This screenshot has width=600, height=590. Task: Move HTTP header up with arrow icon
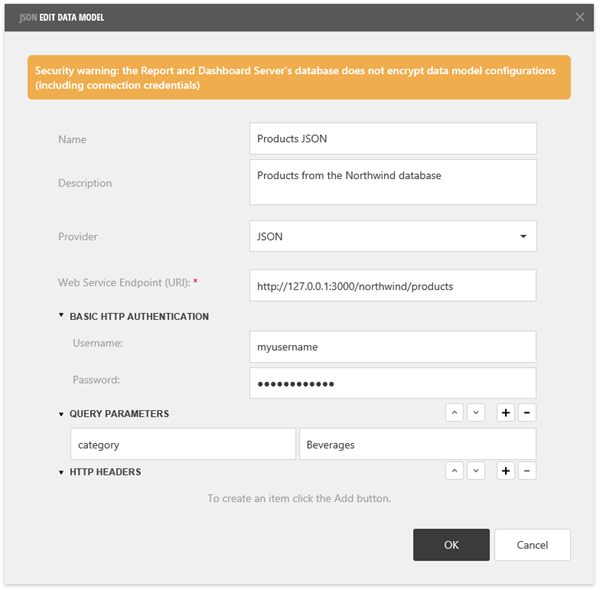(x=455, y=471)
